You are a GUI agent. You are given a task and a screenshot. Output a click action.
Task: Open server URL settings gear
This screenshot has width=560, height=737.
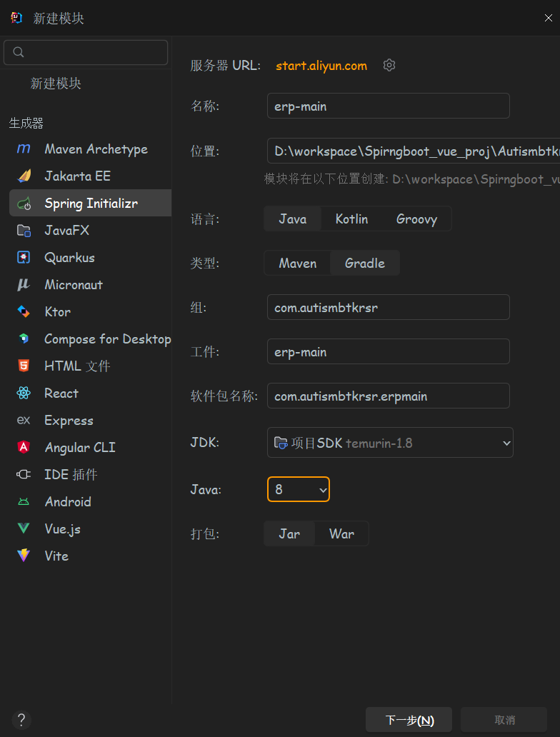(389, 65)
